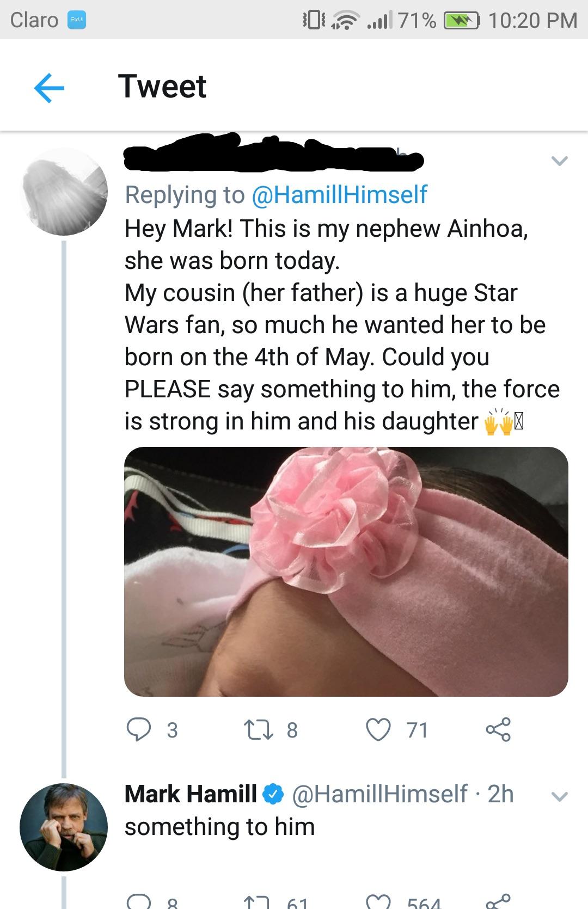This screenshot has width=588, height=909.
Task: Reply to the nephew Ainhoa tweet
Action: click(139, 729)
